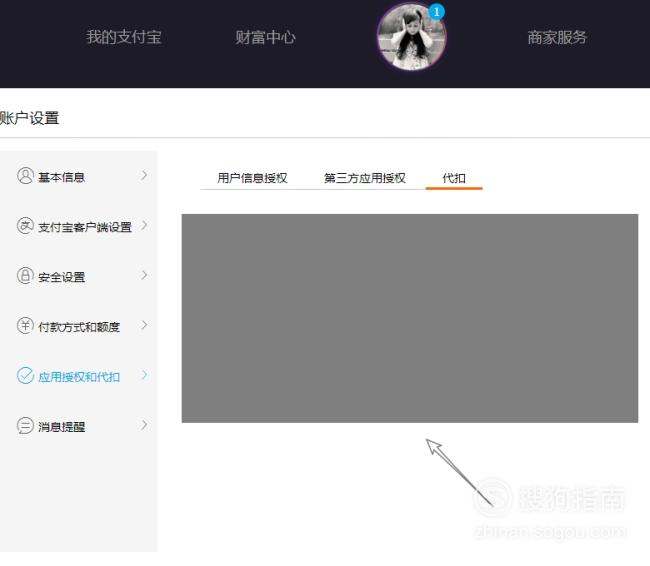Click the person icon beside 基本信息

pyautogui.click(x=25, y=175)
